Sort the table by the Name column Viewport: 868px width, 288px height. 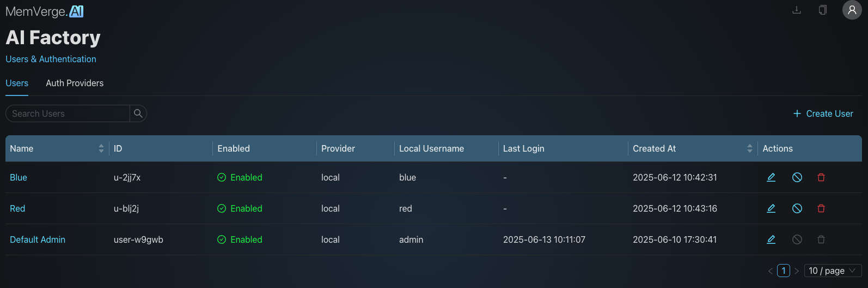(101, 148)
